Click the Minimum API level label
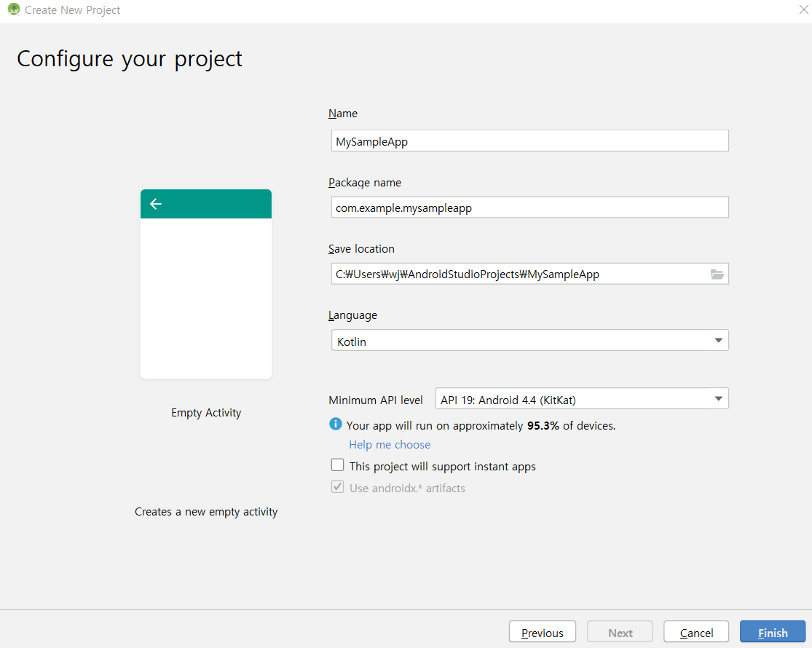 click(376, 400)
